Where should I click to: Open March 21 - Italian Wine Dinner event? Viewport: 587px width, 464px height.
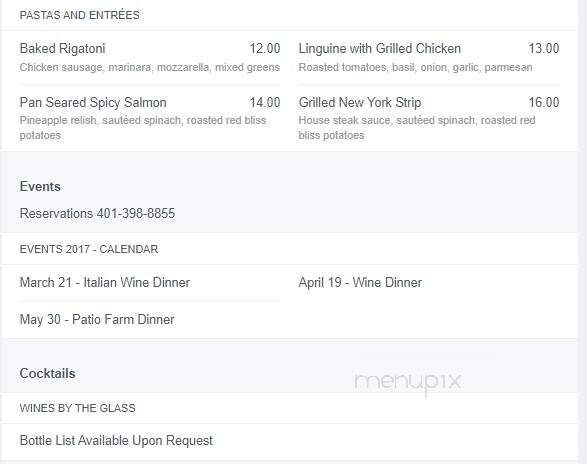105,282
